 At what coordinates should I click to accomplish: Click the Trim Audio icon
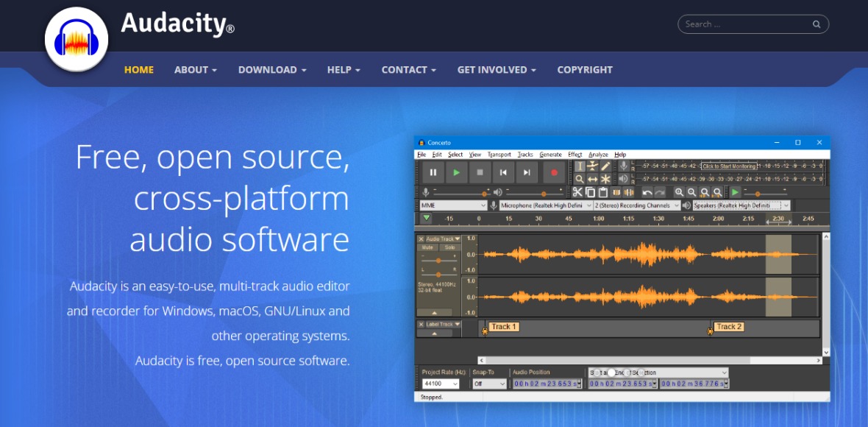tap(616, 192)
